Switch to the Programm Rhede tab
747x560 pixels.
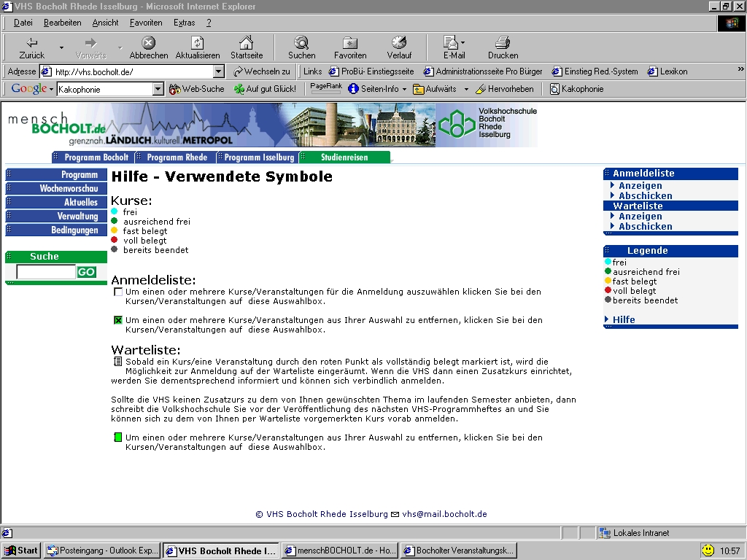point(175,157)
